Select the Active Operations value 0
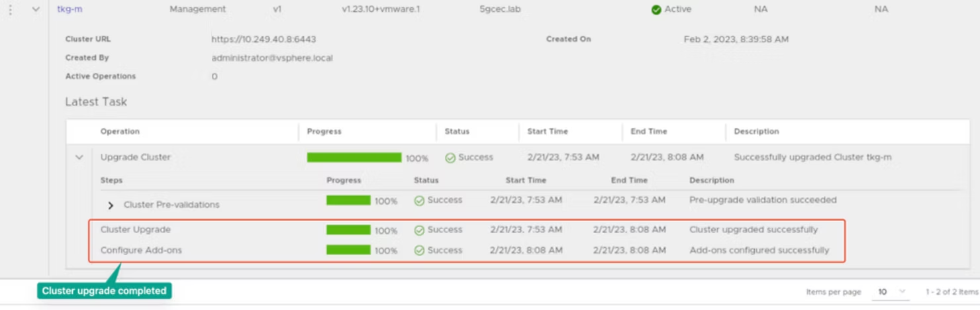 coord(214,77)
